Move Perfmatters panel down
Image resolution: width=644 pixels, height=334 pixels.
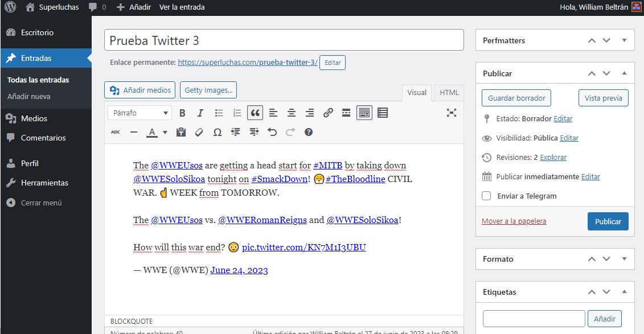coord(606,40)
